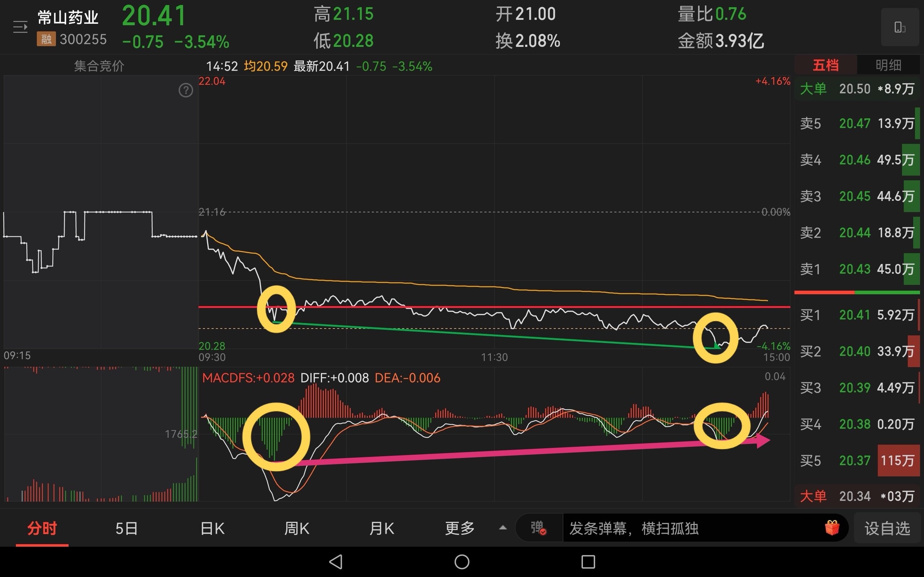Viewport: 924px width, 577px height.
Task: Switch to 五档 order book view
Action: (825, 65)
